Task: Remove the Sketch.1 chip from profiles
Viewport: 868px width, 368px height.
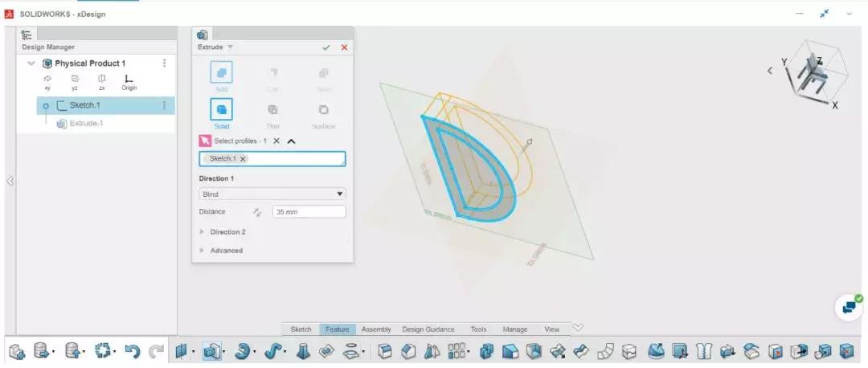Action: point(243,159)
